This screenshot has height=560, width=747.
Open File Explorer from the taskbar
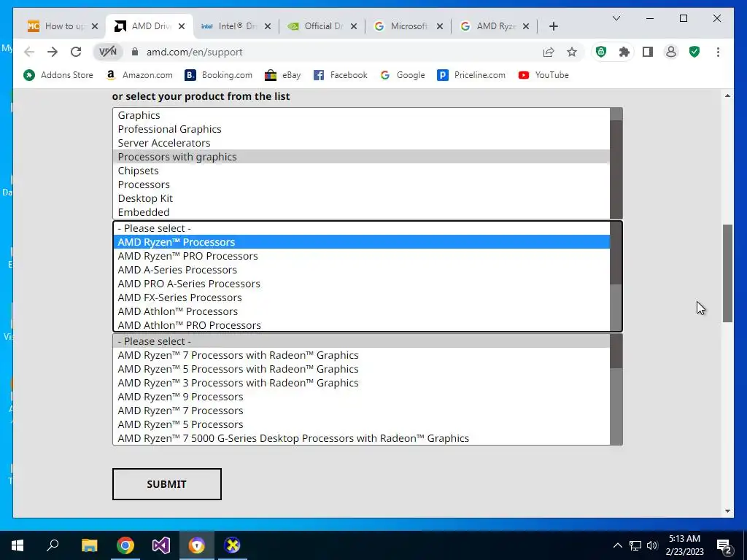point(89,545)
